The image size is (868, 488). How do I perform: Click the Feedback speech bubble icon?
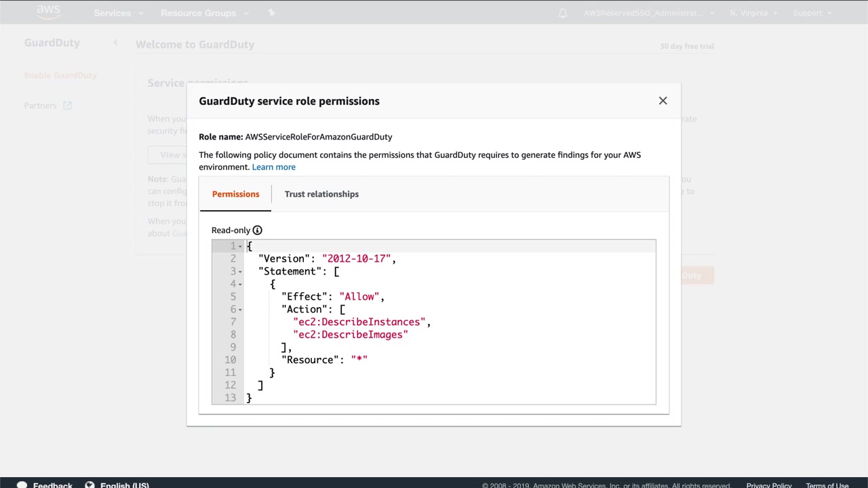click(22, 485)
